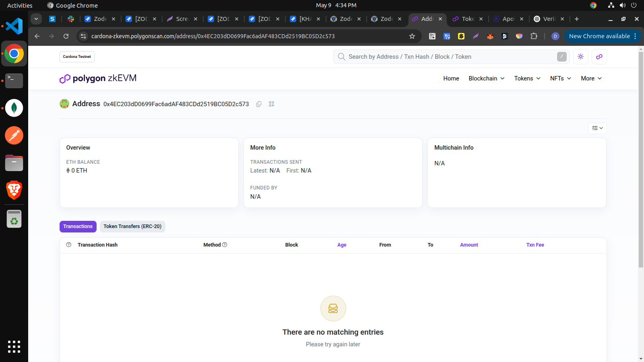The image size is (644, 362).
Task: Open a new browser tab
Action: pos(577,19)
